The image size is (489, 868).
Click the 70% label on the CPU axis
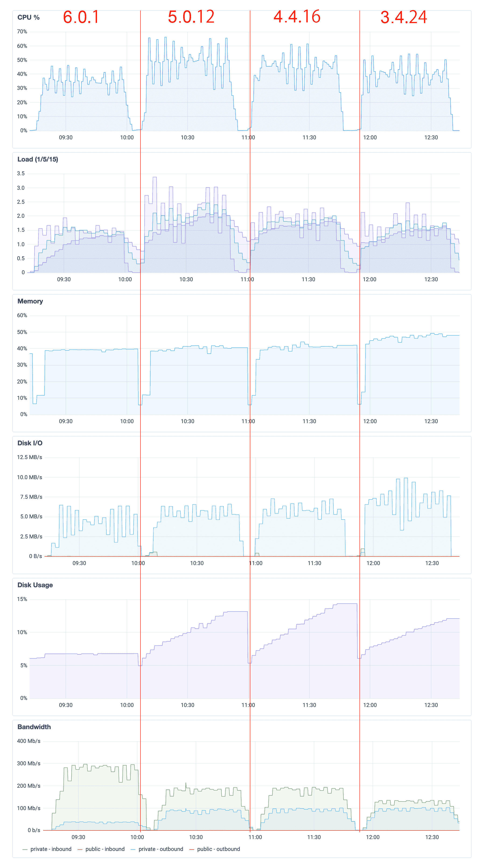[x=22, y=32]
